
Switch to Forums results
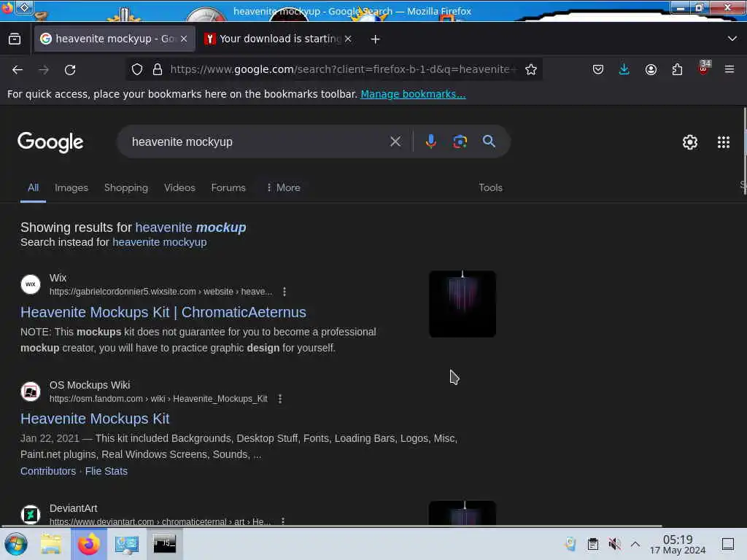click(228, 187)
